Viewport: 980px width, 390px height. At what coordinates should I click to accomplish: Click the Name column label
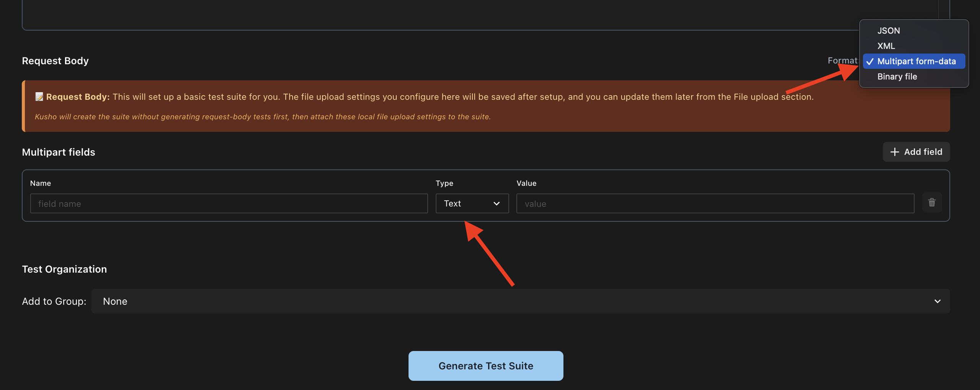[x=41, y=183]
